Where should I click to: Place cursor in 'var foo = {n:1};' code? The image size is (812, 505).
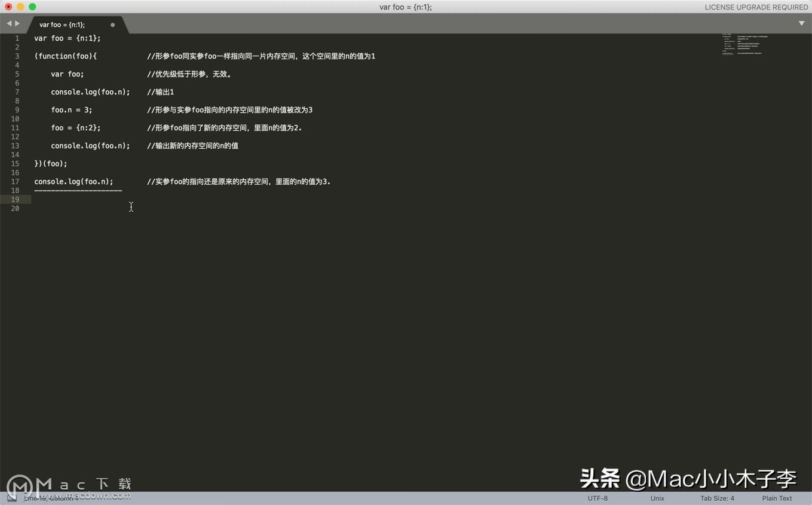(68, 38)
